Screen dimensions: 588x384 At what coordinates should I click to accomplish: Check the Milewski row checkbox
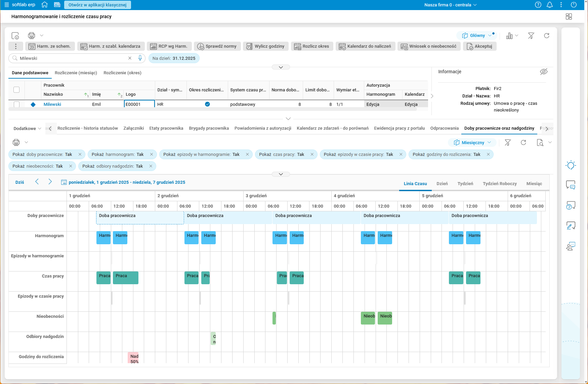pos(16,104)
